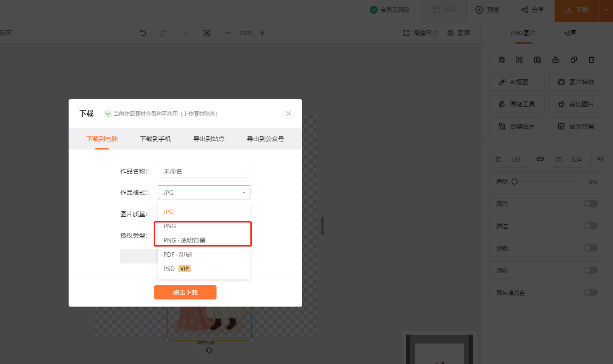Click the 作品名称 name input field
Screen dimensions: 613x364
204,171
